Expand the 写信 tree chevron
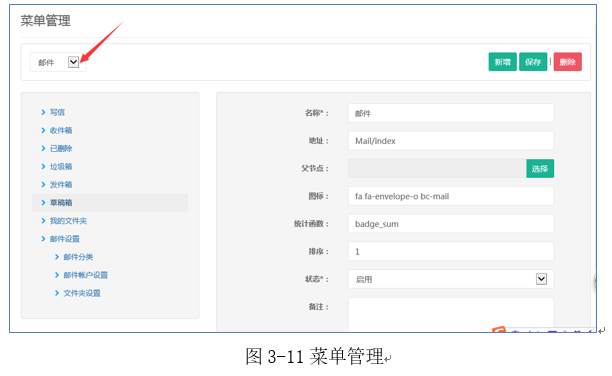 tap(43, 112)
